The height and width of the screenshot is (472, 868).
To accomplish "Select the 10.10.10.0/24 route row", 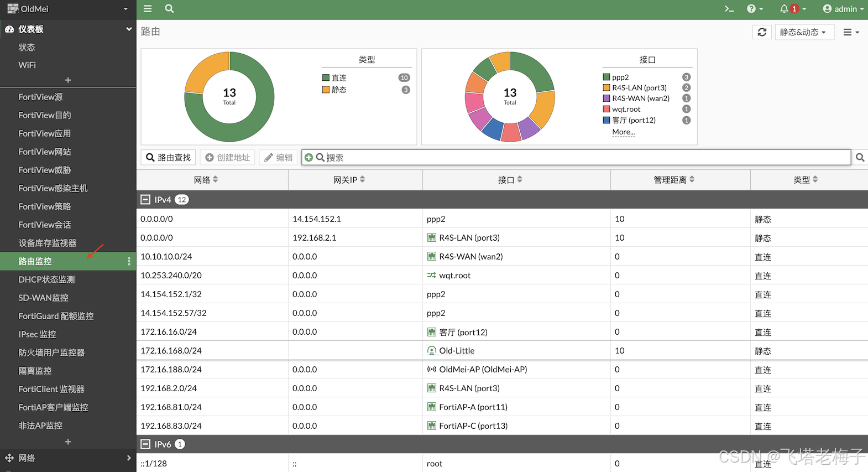I will (x=502, y=257).
